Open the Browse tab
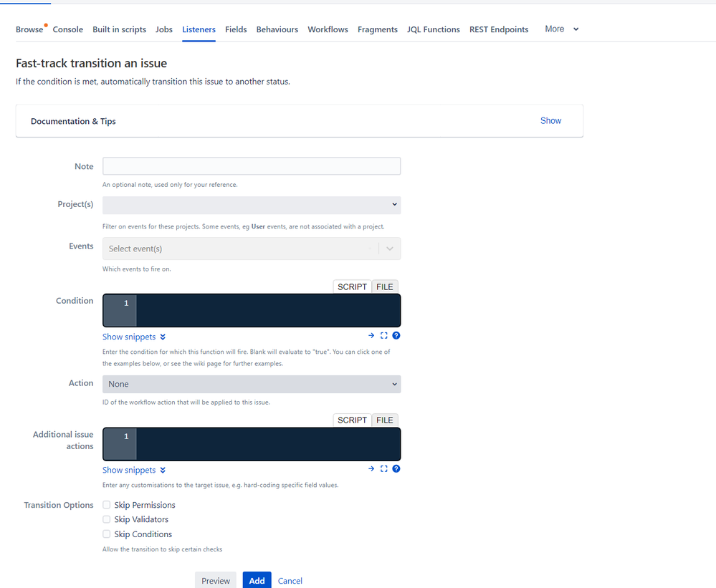The height and width of the screenshot is (588, 716). point(29,29)
